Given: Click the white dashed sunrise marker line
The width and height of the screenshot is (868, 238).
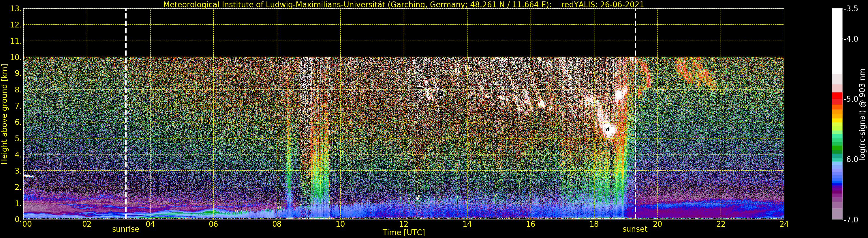Looking at the screenshot, I should coord(126,114).
